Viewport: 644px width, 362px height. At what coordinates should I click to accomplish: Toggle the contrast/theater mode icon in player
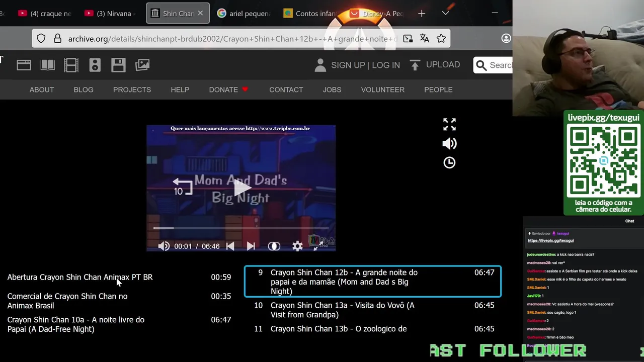(274, 246)
